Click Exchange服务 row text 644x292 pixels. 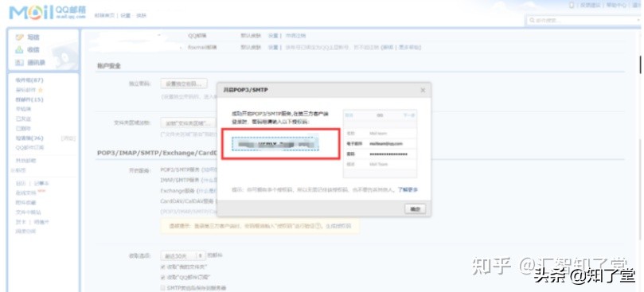click(x=178, y=191)
